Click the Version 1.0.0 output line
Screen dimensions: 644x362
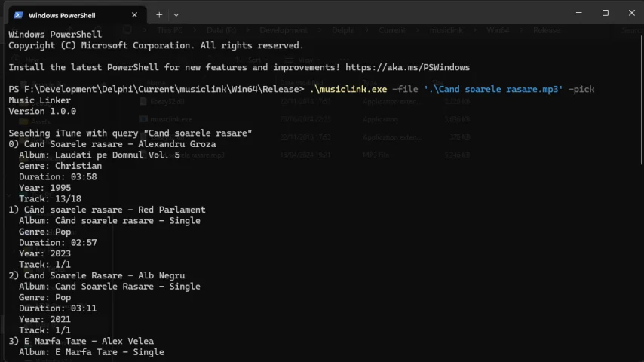pyautogui.click(x=42, y=111)
